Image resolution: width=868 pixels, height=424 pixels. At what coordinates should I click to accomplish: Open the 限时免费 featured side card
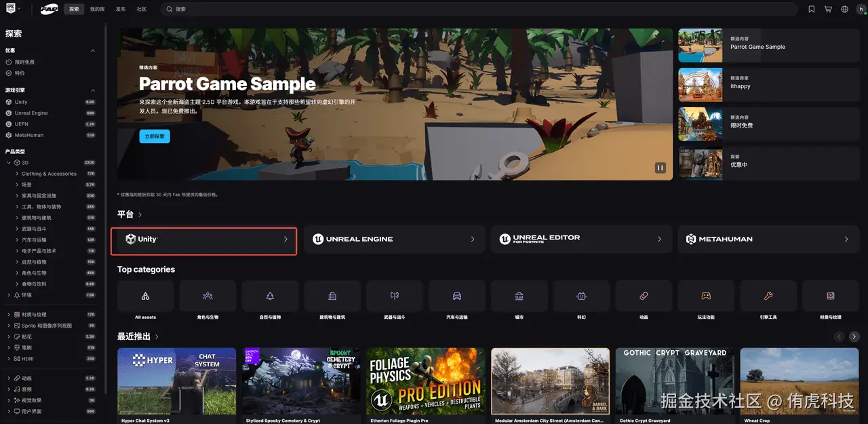pyautogui.click(x=768, y=124)
